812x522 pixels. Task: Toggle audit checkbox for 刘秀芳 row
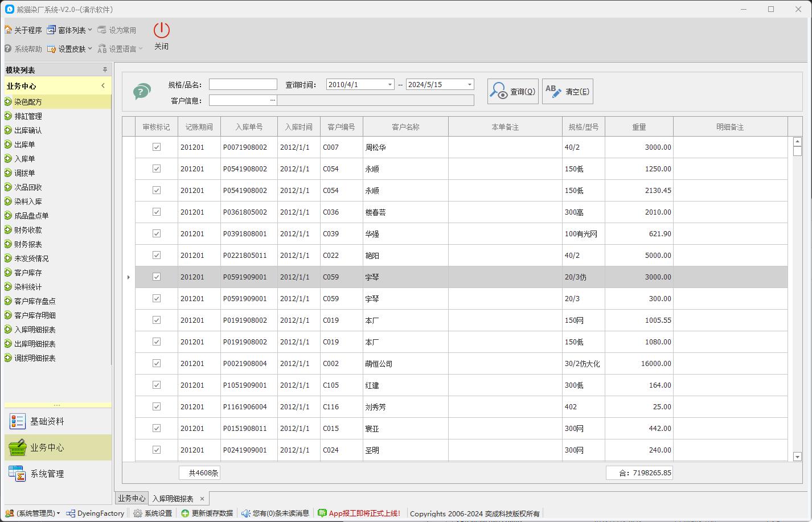point(157,407)
